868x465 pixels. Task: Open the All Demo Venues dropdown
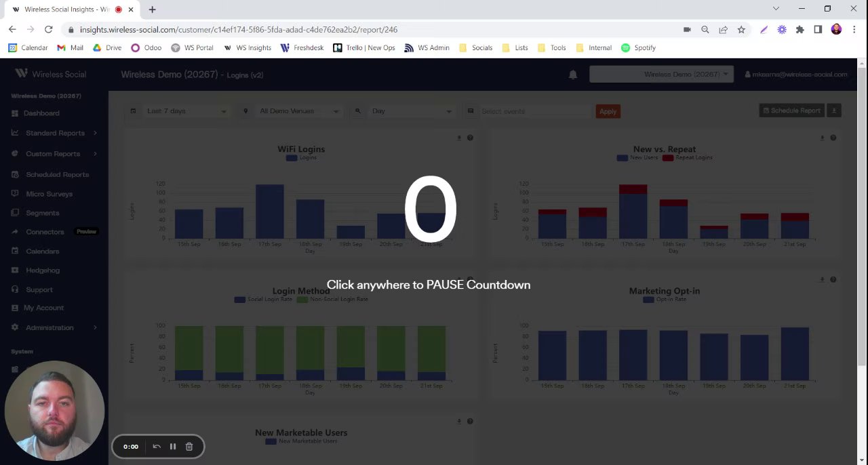(298, 111)
